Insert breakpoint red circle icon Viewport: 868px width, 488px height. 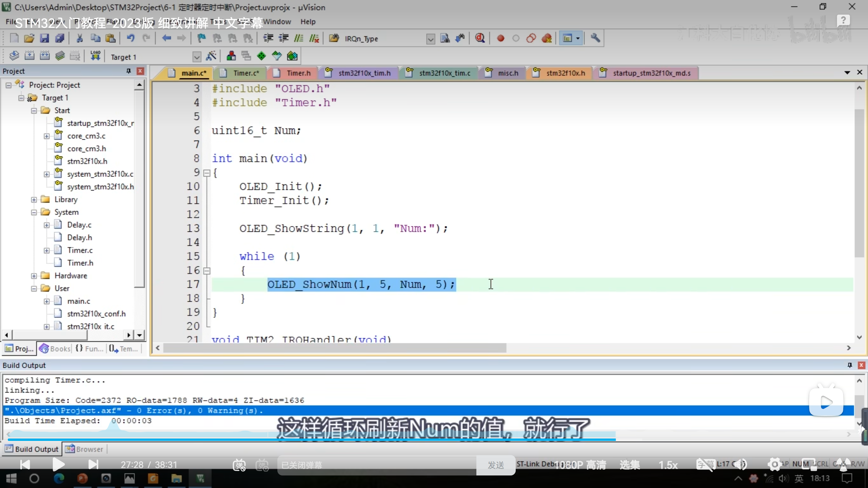click(x=500, y=38)
